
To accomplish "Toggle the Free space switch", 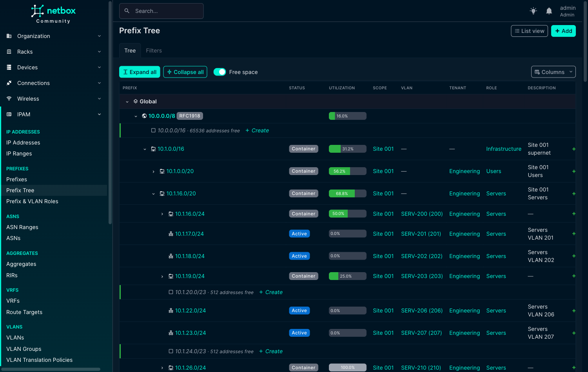I will pos(220,72).
